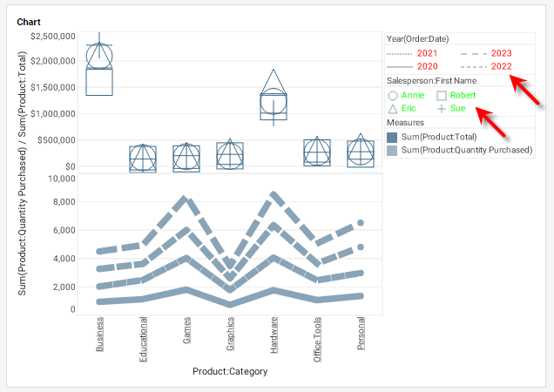Click the solid line icon for 2020

point(399,67)
